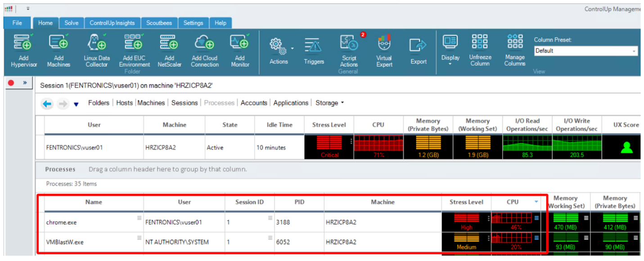
Task: Go to the Folders view
Action: (99, 103)
